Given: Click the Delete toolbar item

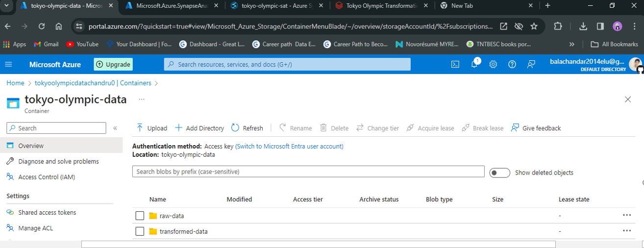Looking at the screenshot, I should point(334,128).
